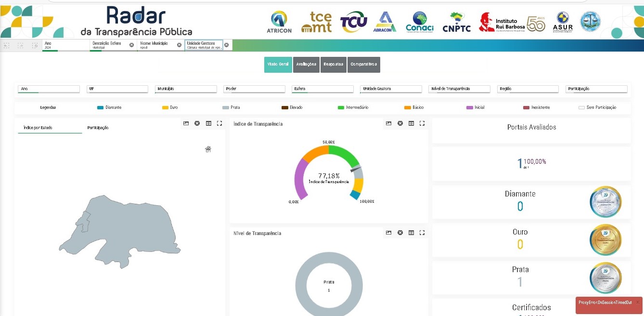Click the Elevado legend color swatch
Image resolution: width=644 pixels, height=316 pixels.
pyautogui.click(x=285, y=107)
